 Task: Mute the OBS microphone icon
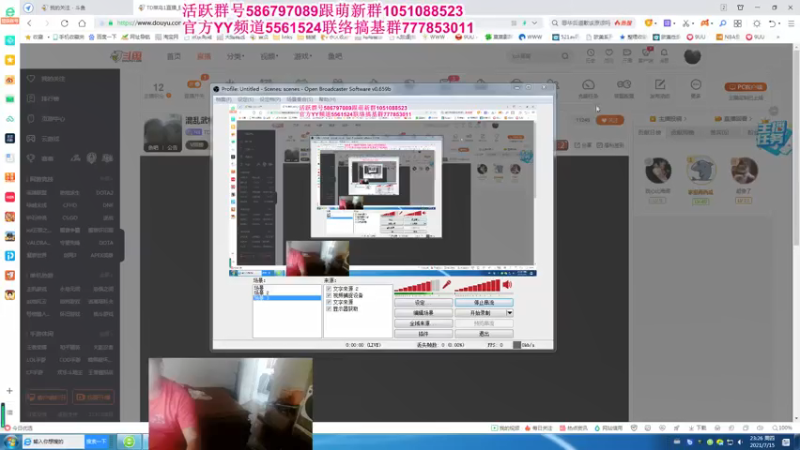click(x=446, y=285)
